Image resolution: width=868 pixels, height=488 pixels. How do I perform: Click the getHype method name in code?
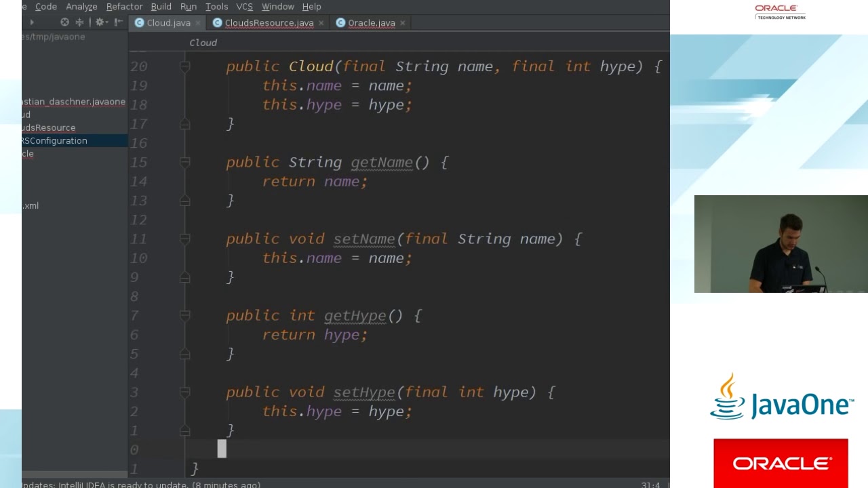pos(355,316)
